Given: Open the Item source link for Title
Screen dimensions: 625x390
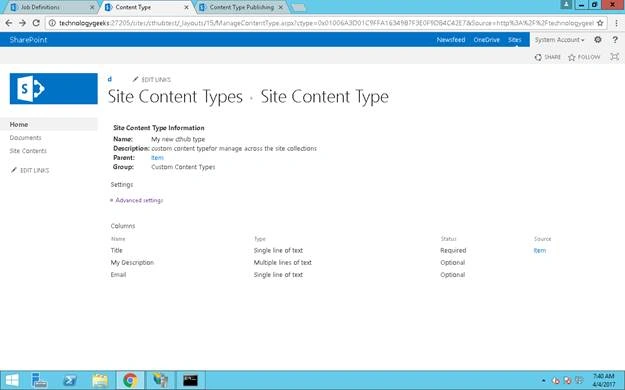Looking at the screenshot, I should [540, 250].
